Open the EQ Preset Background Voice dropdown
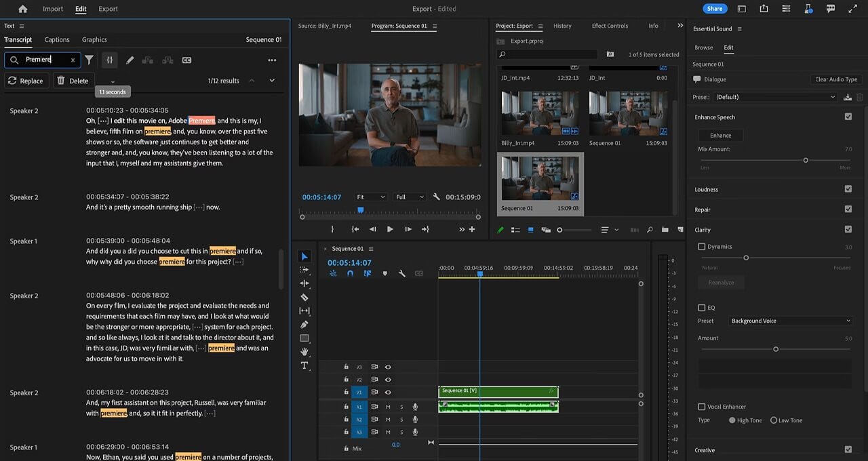Screen dimensions: 868x461 click(790, 321)
